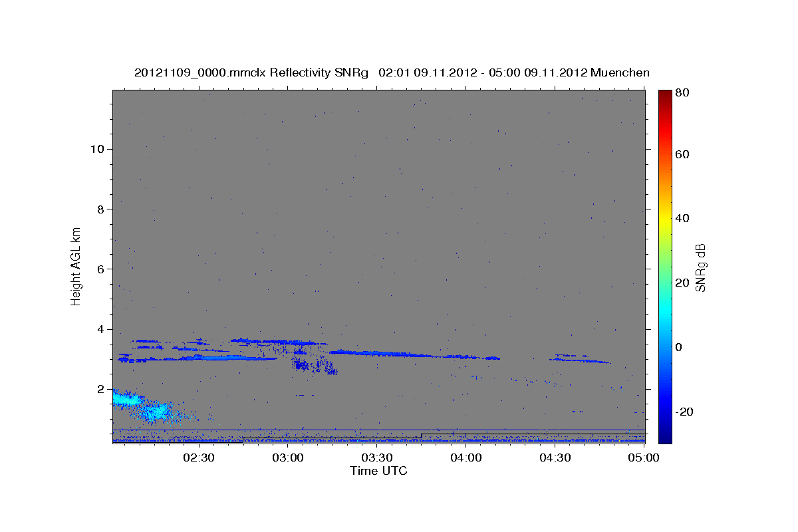Viewport: 798px width, 532px height.
Task: Click the height tick label 4
Action: click(100, 329)
